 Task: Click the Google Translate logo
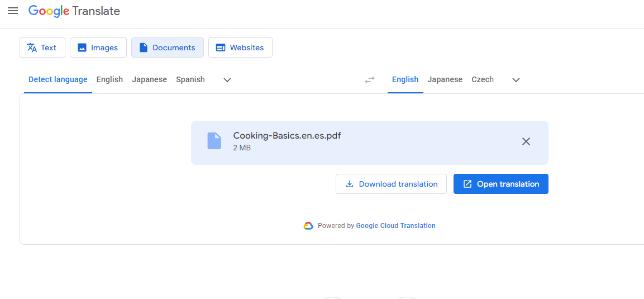(74, 11)
